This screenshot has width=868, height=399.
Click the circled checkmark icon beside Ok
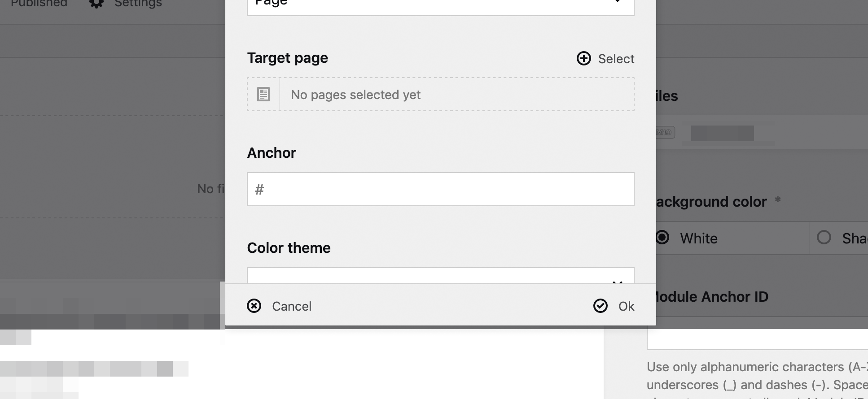point(600,306)
